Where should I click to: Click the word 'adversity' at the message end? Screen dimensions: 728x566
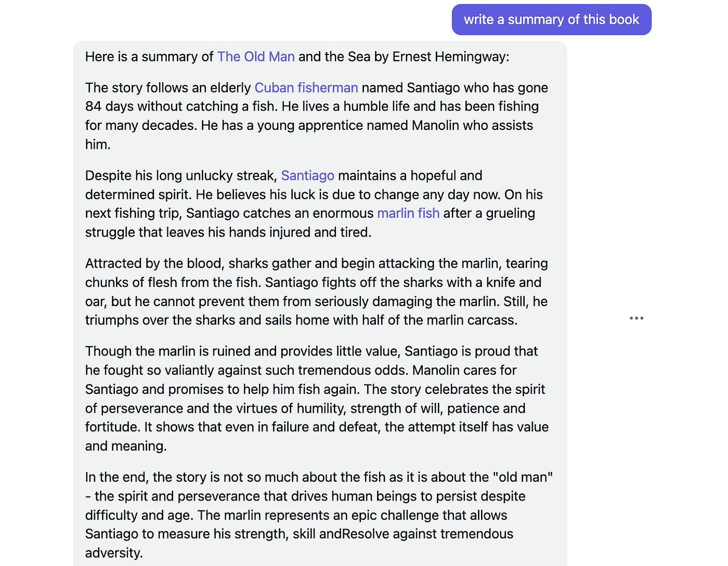coord(113,552)
